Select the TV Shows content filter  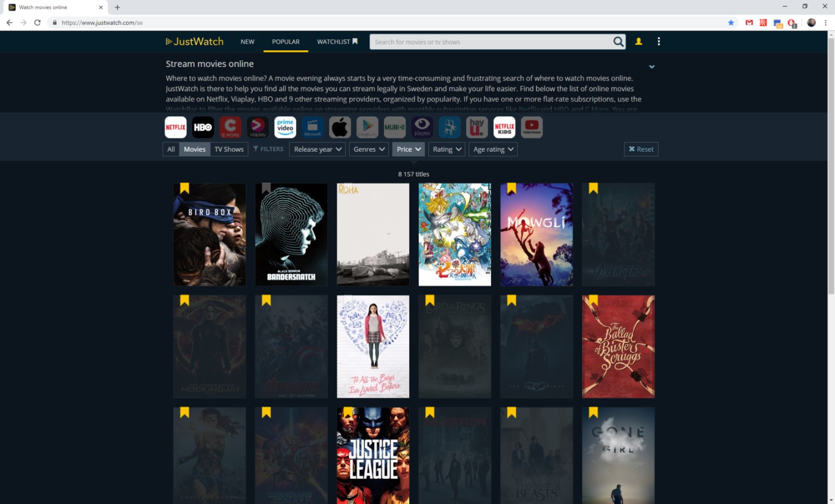[229, 150]
